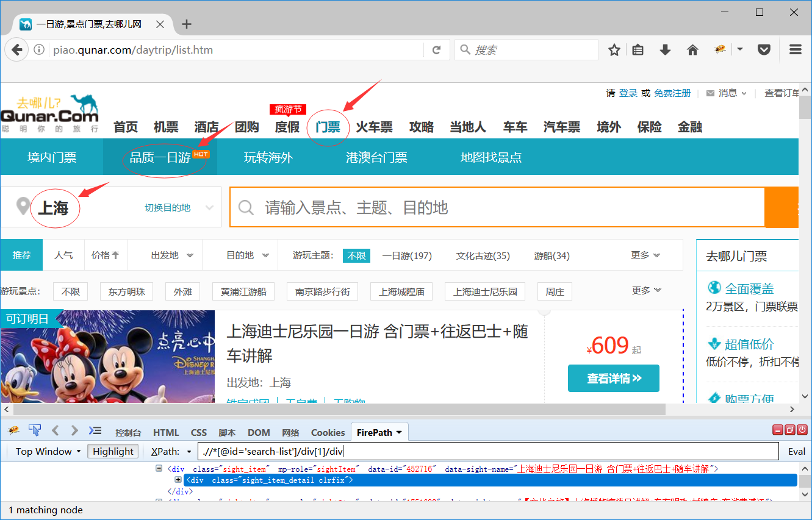Expand 更多 in the 游玩主题 row
The height and width of the screenshot is (520, 812).
click(x=645, y=255)
